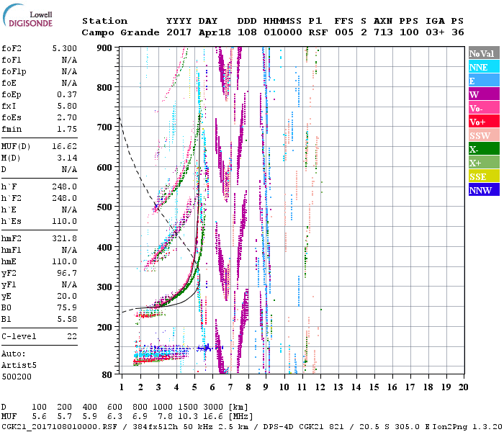
Task: Click the 900 km height axis label
Action: [104, 48]
